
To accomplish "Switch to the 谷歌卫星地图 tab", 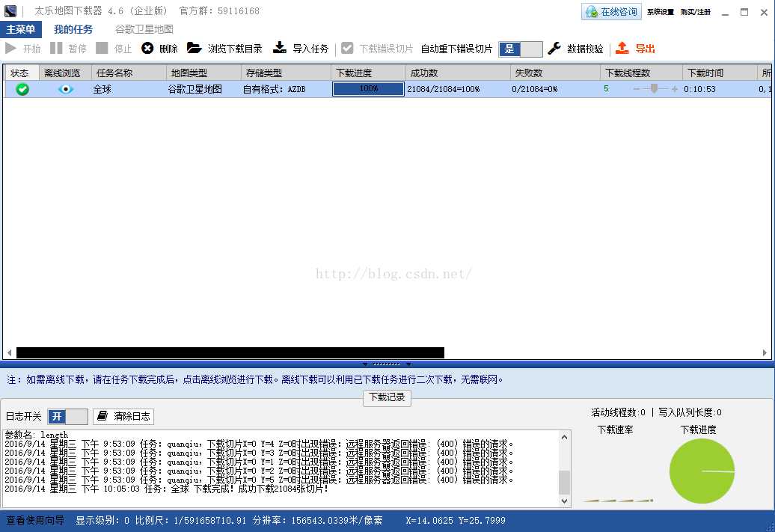I will click(x=144, y=29).
